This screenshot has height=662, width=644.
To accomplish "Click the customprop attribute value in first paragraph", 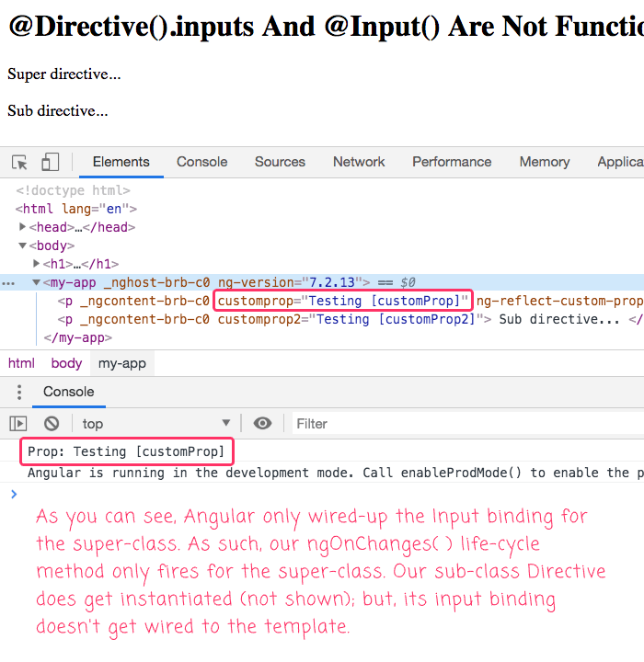I will click(x=384, y=301).
